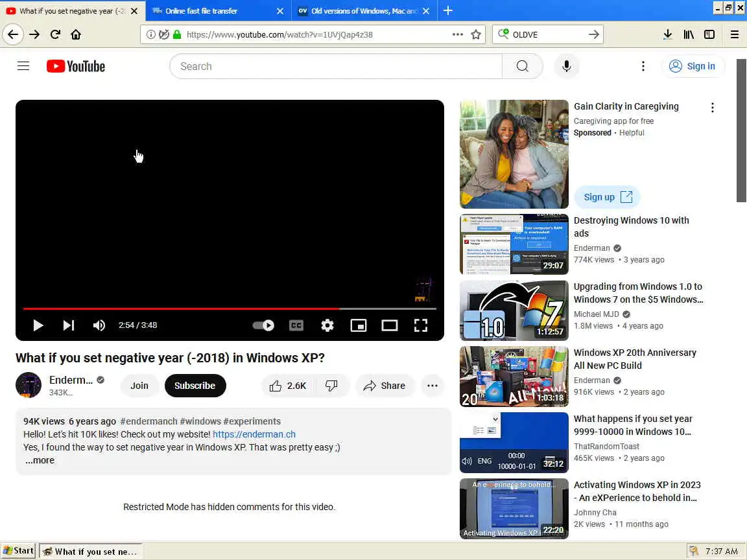Toggle the browser sidebar icon
Image resolution: width=747 pixels, height=560 pixels.
click(x=709, y=34)
